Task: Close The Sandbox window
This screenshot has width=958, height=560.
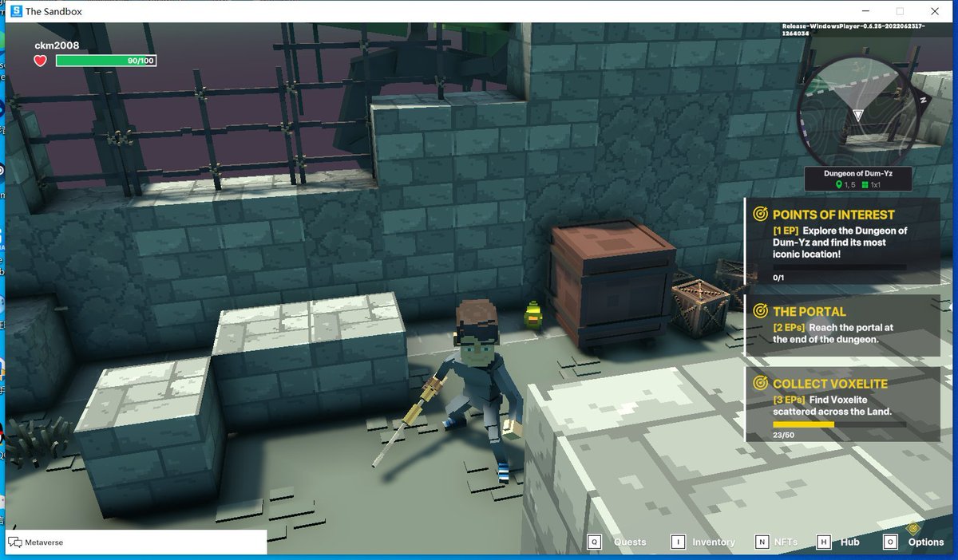Action: (935, 11)
